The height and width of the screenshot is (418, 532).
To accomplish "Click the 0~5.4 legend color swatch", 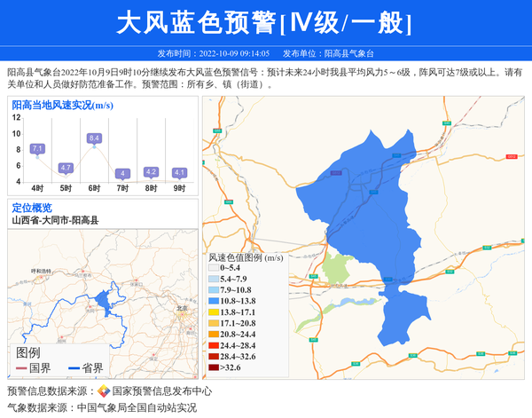I will (x=214, y=267).
